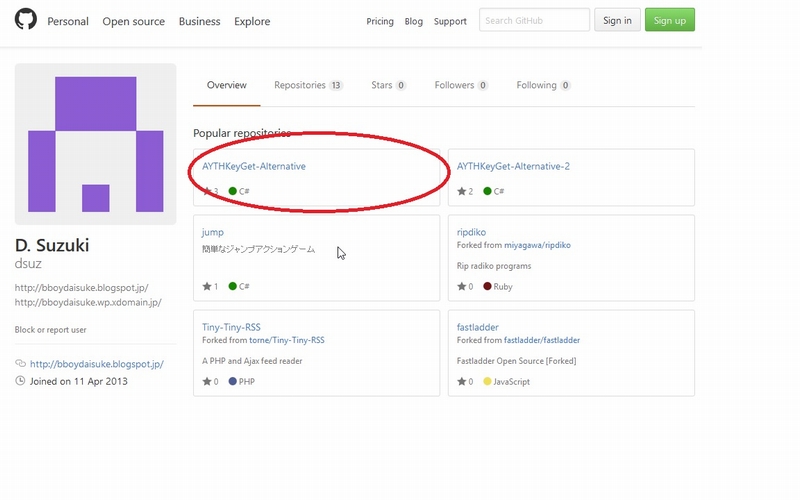Open the Pricing link
Viewport: 800px width, 500px height.
pyautogui.click(x=380, y=21)
